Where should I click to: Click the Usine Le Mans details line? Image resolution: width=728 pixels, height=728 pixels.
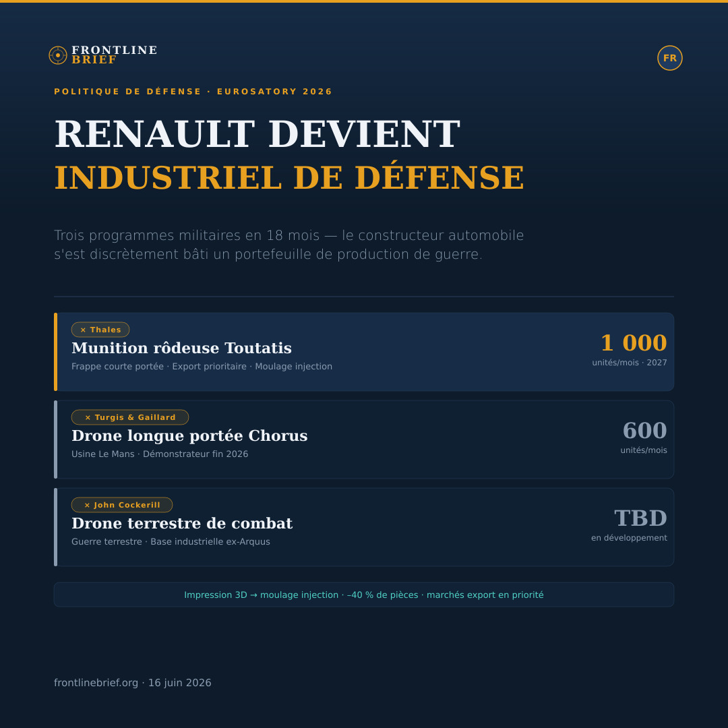[160, 454]
